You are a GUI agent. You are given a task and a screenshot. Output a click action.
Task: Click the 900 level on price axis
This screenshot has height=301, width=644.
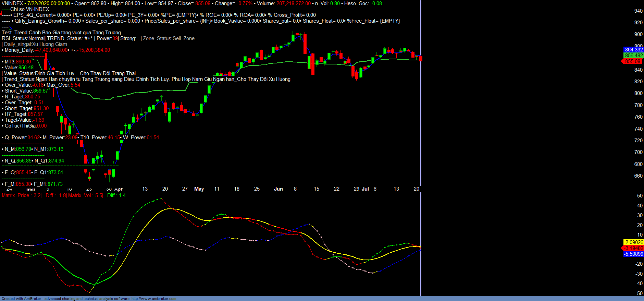point(638,34)
